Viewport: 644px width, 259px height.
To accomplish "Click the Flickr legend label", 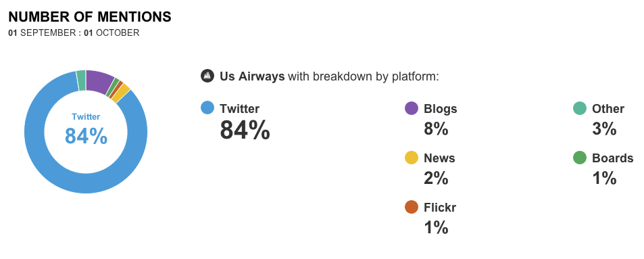I will pos(440,207).
